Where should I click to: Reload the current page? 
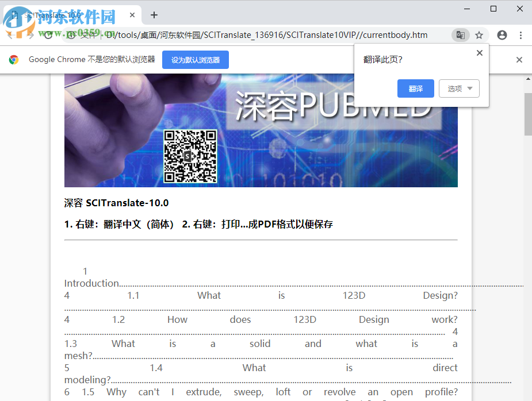coord(49,35)
